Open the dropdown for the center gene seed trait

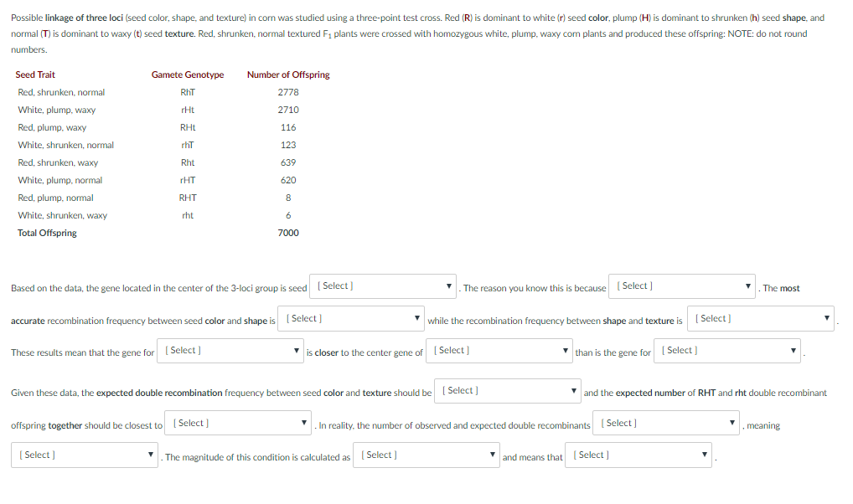[383, 286]
